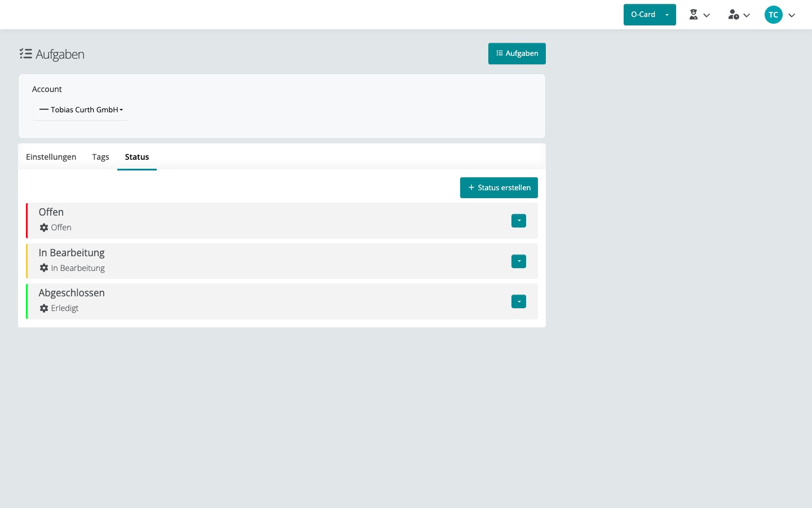
Task: Click the In Bearbeitung status title
Action: pyautogui.click(x=72, y=253)
